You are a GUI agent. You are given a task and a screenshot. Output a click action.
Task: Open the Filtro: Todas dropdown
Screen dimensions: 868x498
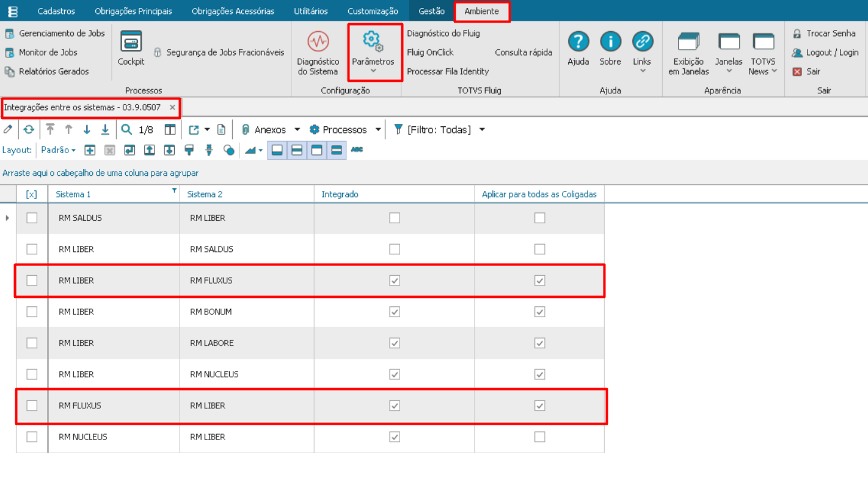482,130
